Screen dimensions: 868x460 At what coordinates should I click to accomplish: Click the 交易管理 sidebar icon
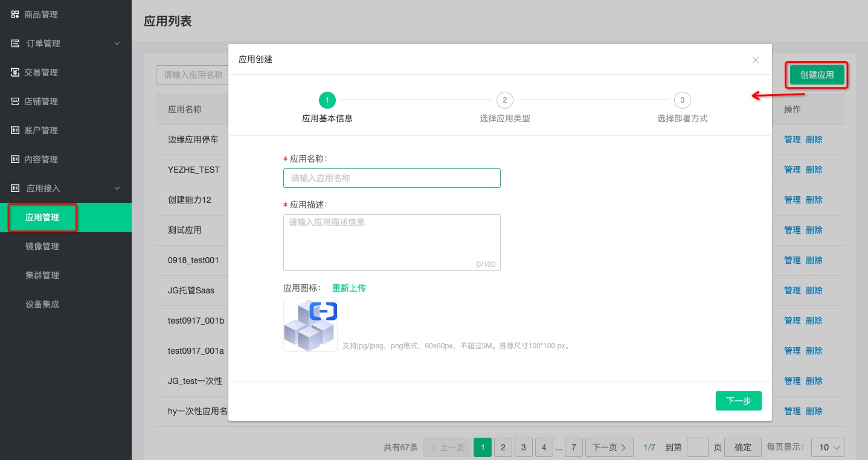15,72
